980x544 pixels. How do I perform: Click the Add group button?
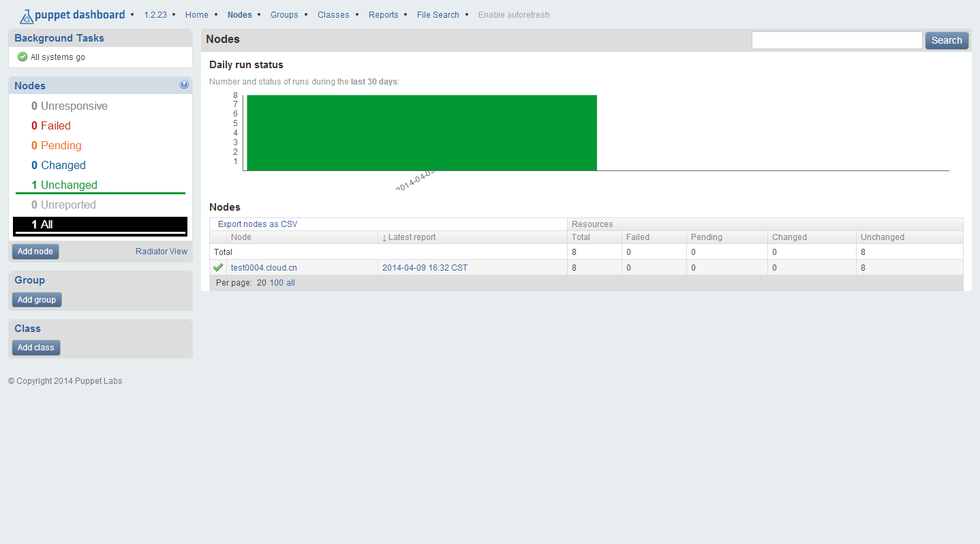(37, 300)
